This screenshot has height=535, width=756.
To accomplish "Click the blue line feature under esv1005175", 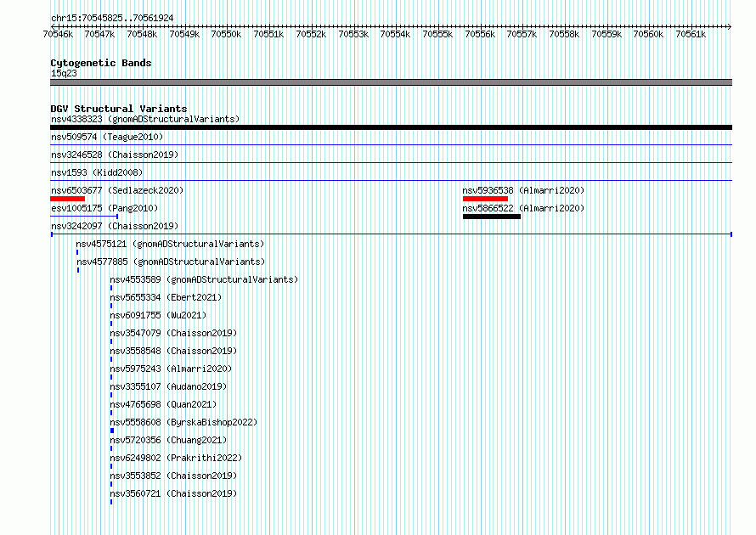I will click(84, 217).
